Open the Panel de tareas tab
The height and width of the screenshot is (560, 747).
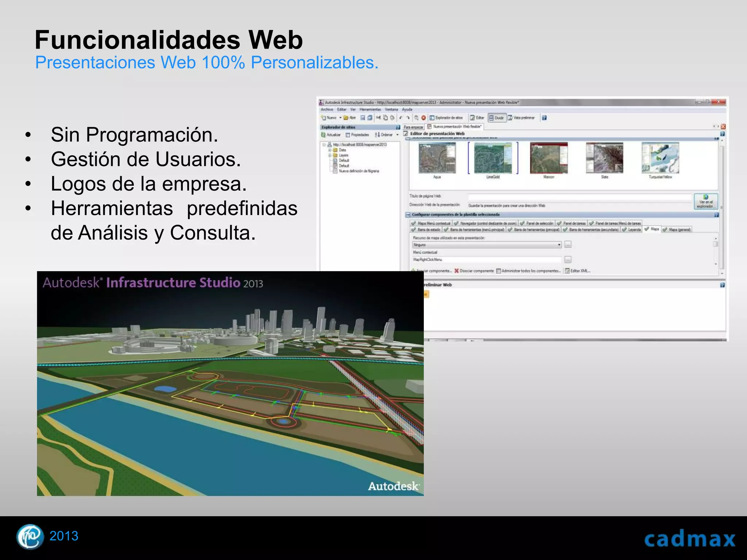571,223
